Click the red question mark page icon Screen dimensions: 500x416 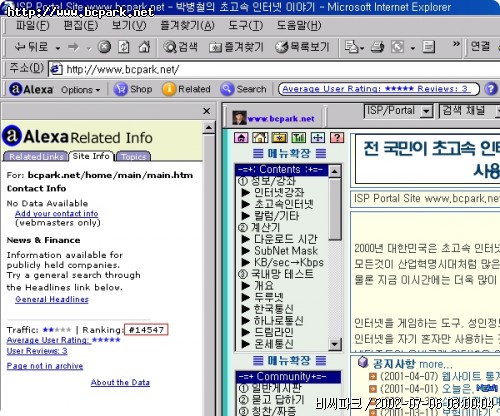337,137
